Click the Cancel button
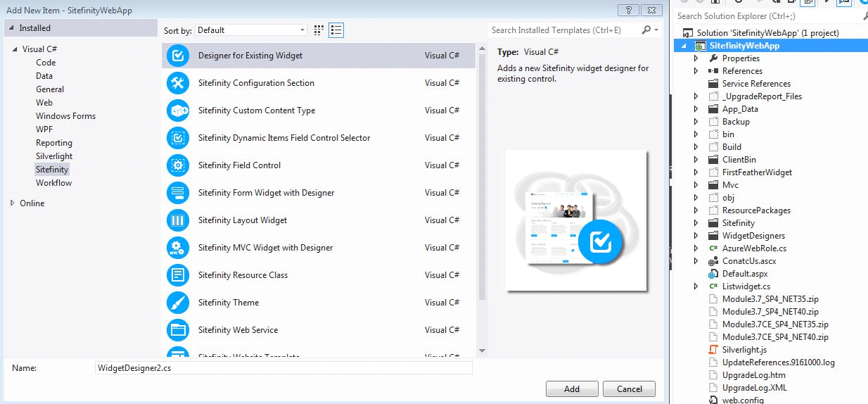This screenshot has width=868, height=404. (629, 389)
